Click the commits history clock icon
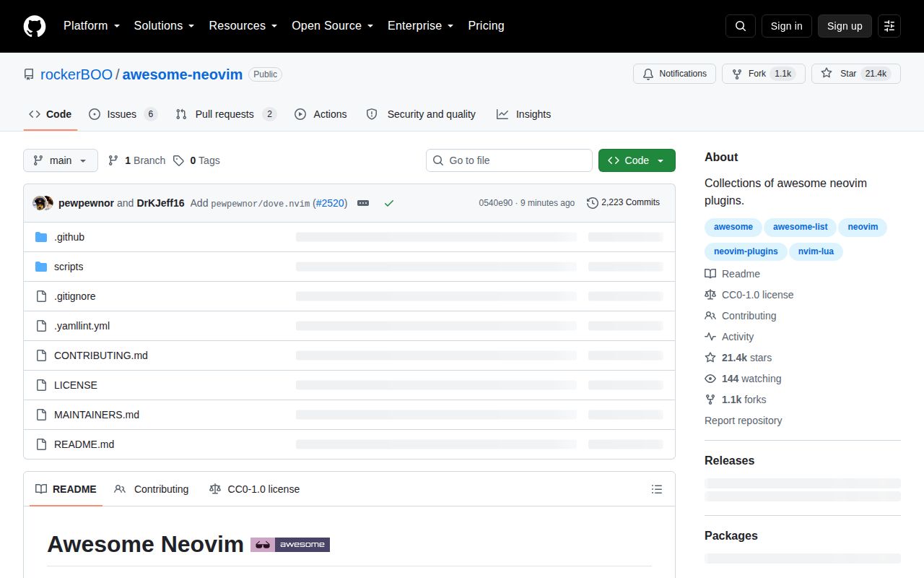 coord(593,203)
